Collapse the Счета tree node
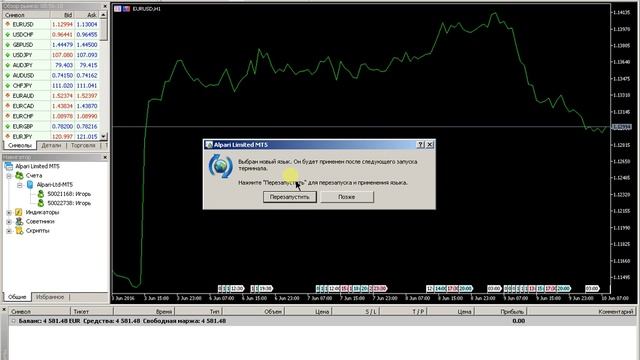The height and width of the screenshot is (360, 640). (9, 176)
